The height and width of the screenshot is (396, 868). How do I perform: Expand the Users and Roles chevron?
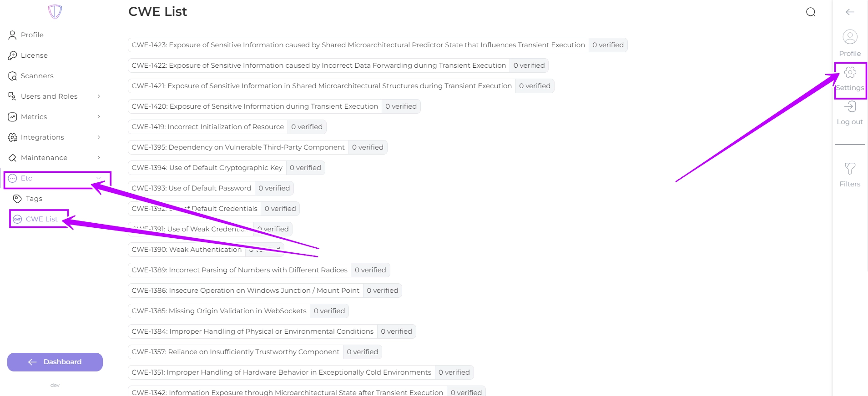coord(99,96)
